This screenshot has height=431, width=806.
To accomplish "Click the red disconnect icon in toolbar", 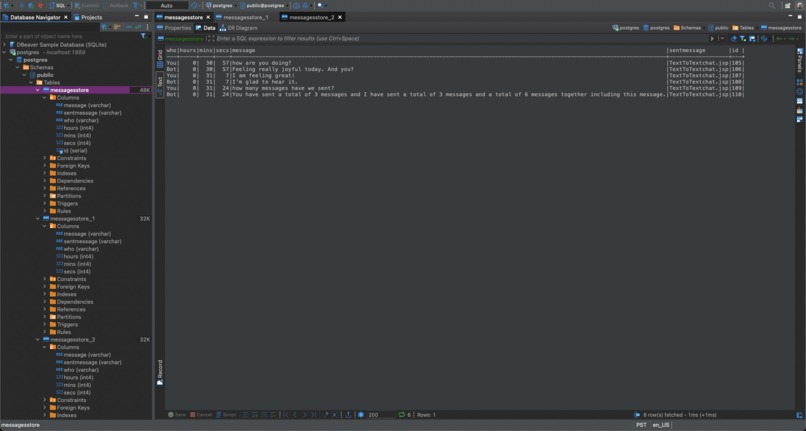I will [40, 6].
